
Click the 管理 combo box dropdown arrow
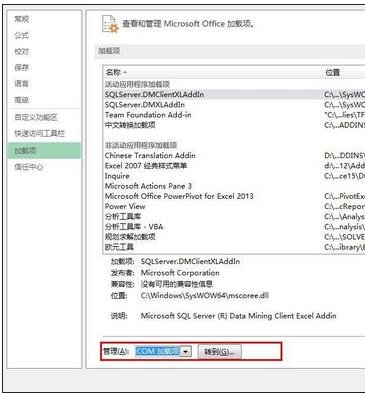click(186, 351)
